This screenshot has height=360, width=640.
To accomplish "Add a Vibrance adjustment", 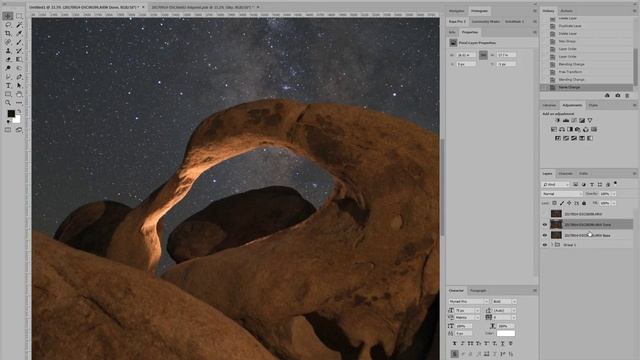I will point(590,120).
